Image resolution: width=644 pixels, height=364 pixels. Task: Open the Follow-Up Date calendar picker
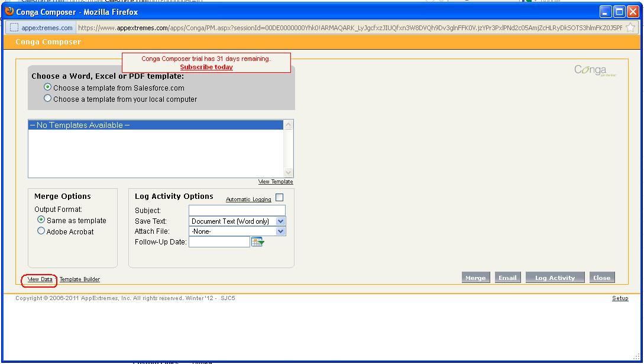(257, 241)
